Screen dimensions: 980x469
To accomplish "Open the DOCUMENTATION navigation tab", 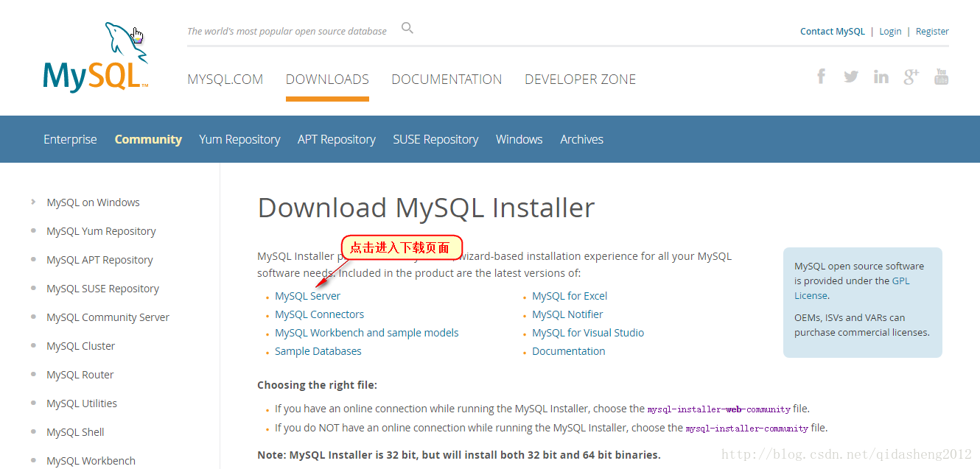I will [x=447, y=79].
